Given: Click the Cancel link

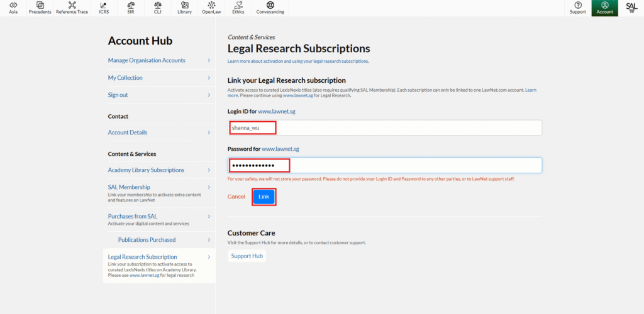Looking at the screenshot, I should pos(236,197).
